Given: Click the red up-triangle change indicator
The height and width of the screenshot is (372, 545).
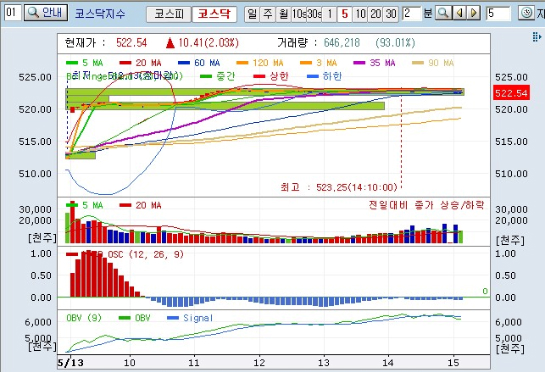Looking at the screenshot, I should click(x=170, y=43).
